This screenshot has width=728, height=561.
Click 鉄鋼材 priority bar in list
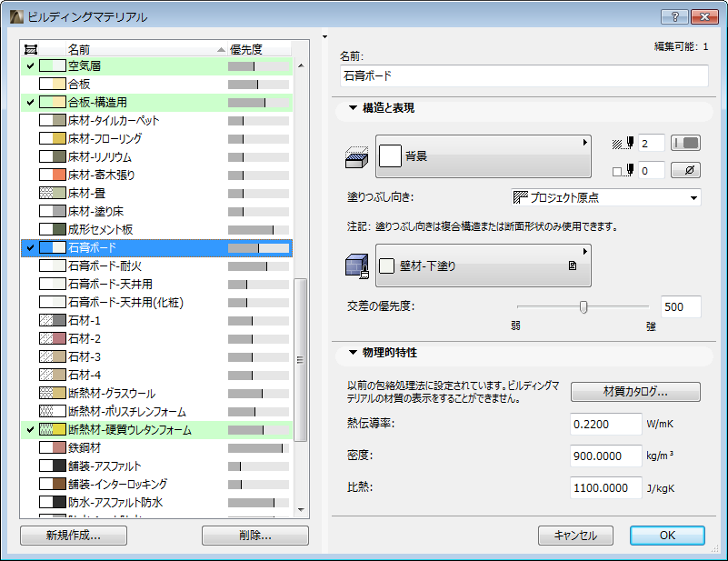tap(259, 448)
